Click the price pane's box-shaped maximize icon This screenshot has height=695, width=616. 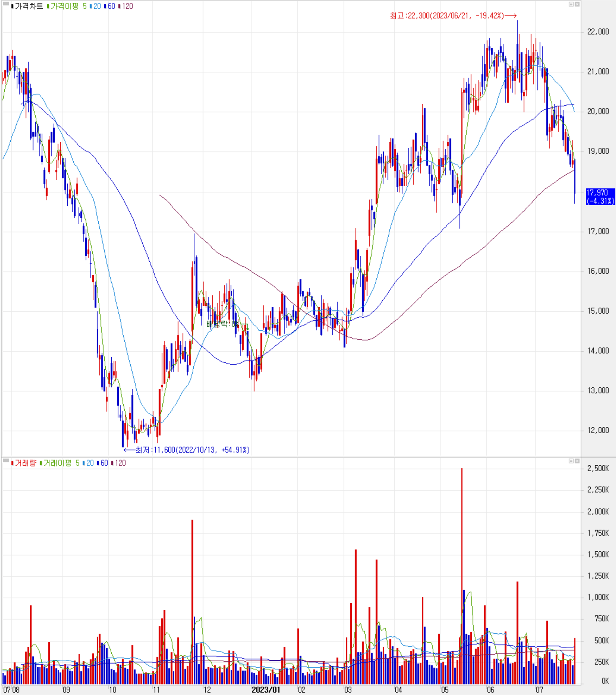point(571,4)
